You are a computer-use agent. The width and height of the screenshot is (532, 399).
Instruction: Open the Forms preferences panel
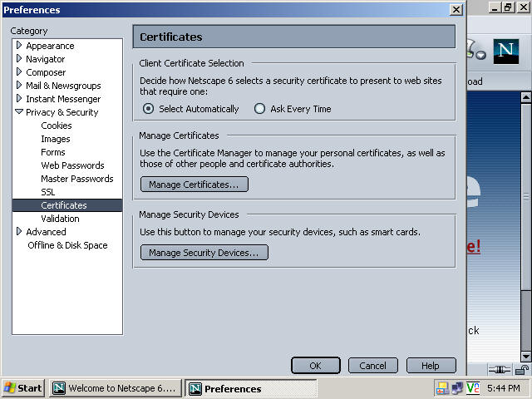53,152
